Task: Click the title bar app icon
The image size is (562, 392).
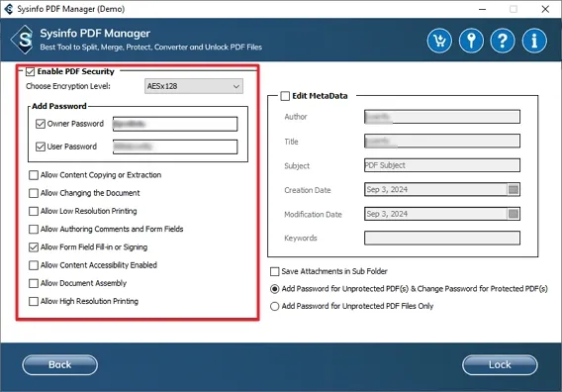Action: 9,9
